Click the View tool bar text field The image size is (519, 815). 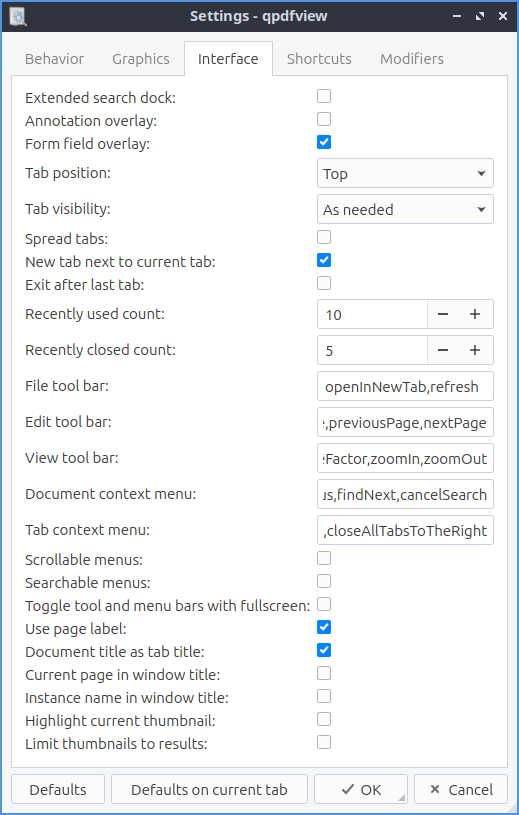pos(405,457)
